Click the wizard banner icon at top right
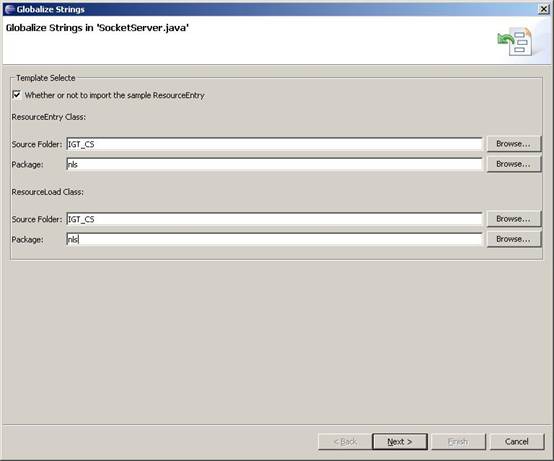 coord(515,41)
